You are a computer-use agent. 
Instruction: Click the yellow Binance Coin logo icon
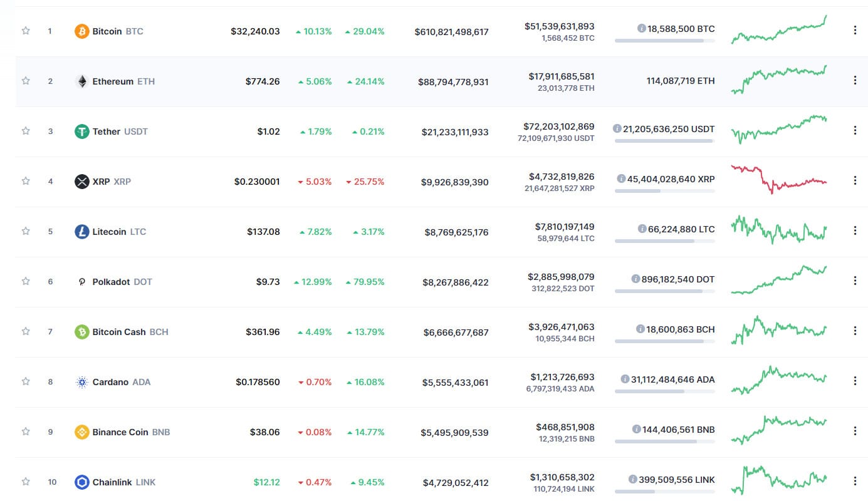coord(82,432)
